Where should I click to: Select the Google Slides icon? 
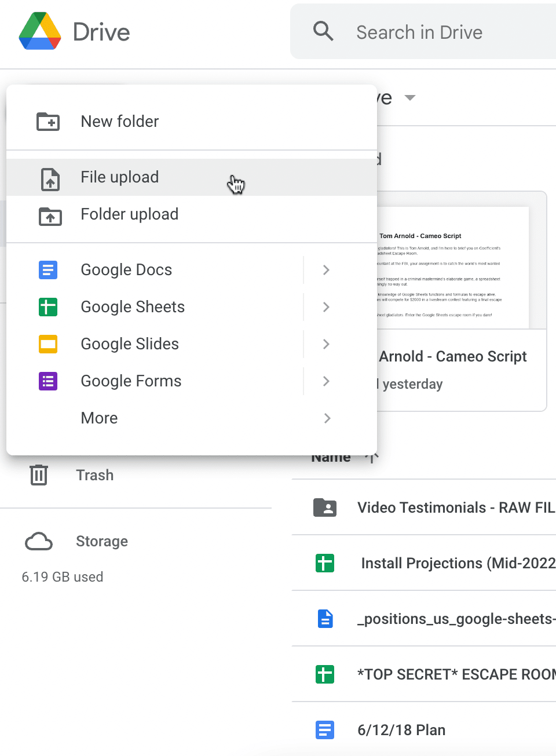coord(48,344)
